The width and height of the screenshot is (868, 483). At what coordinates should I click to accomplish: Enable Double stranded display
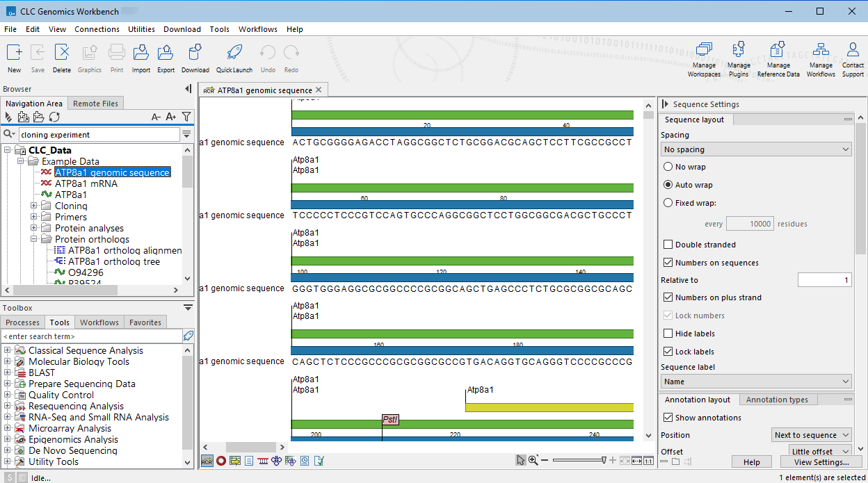click(667, 244)
